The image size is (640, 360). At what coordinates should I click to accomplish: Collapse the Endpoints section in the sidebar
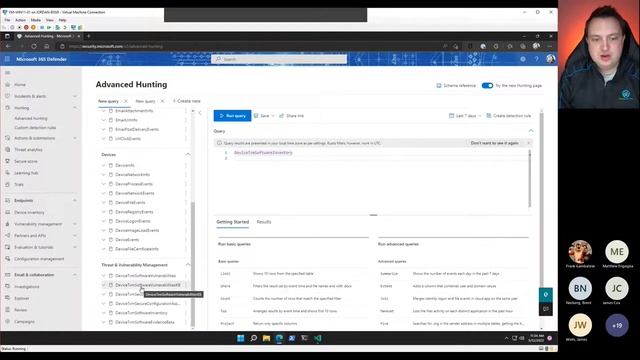(75, 200)
